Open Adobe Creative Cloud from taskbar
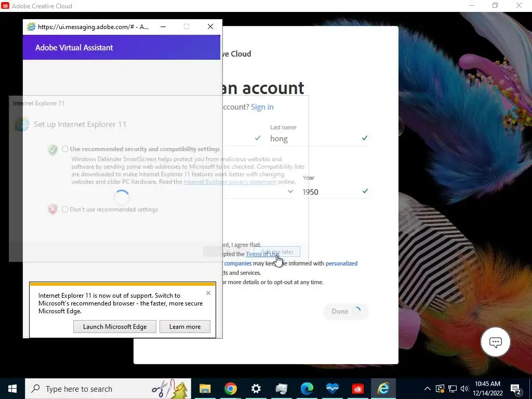The height and width of the screenshot is (399, 532). [x=357, y=389]
